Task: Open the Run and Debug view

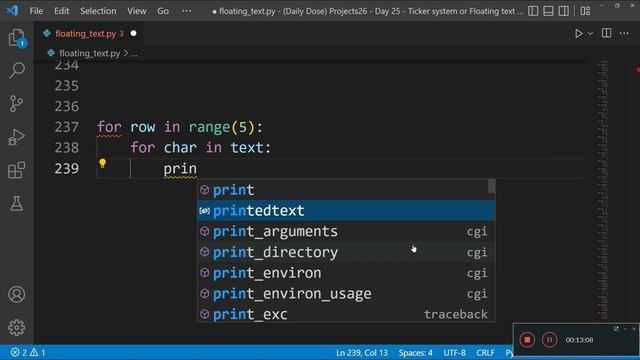Action: 16,137
